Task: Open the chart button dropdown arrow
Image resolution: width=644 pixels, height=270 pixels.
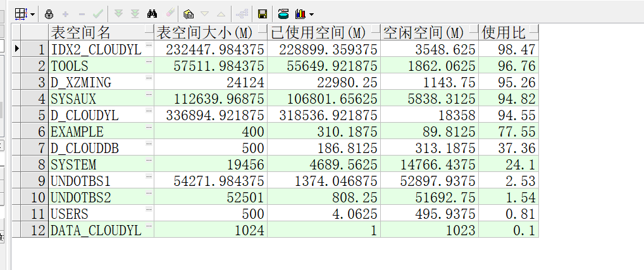Action: (x=311, y=13)
